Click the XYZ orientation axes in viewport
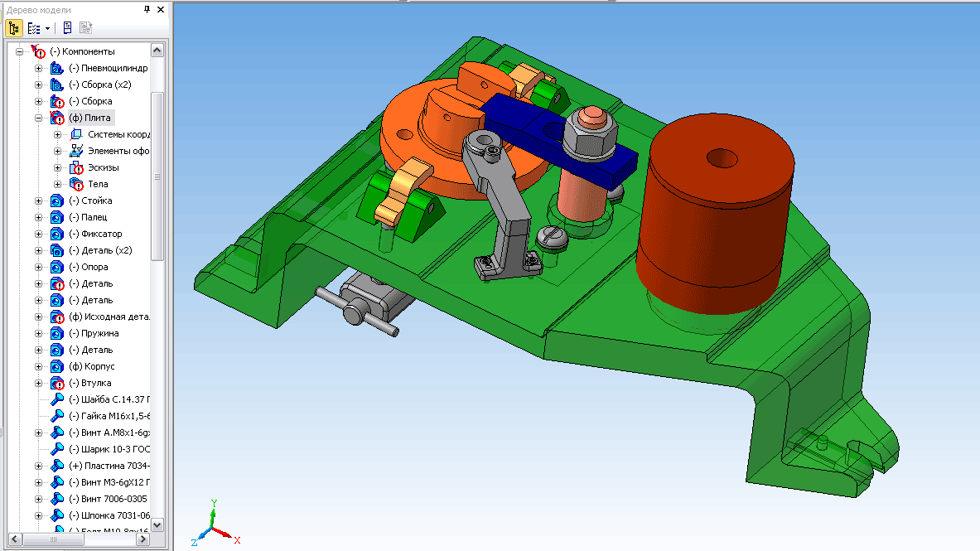980x551 pixels. [215, 524]
